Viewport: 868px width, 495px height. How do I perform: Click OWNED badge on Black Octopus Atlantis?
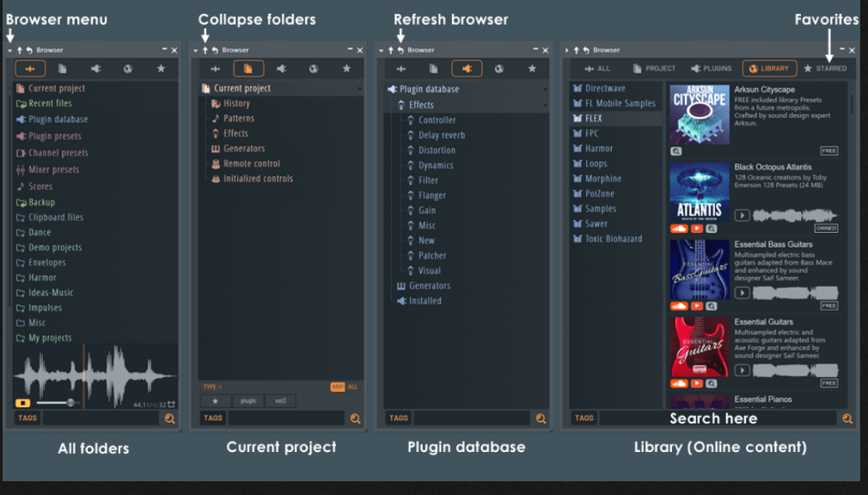[x=827, y=228]
